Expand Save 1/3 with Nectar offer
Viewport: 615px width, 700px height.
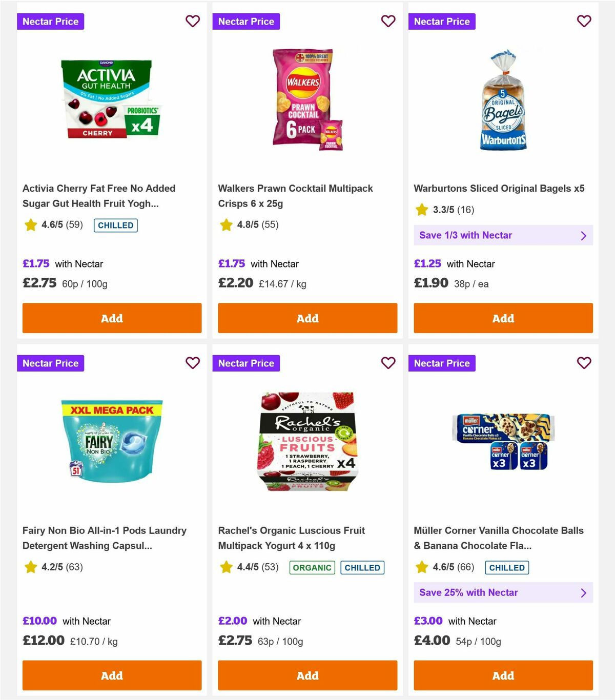(x=503, y=235)
